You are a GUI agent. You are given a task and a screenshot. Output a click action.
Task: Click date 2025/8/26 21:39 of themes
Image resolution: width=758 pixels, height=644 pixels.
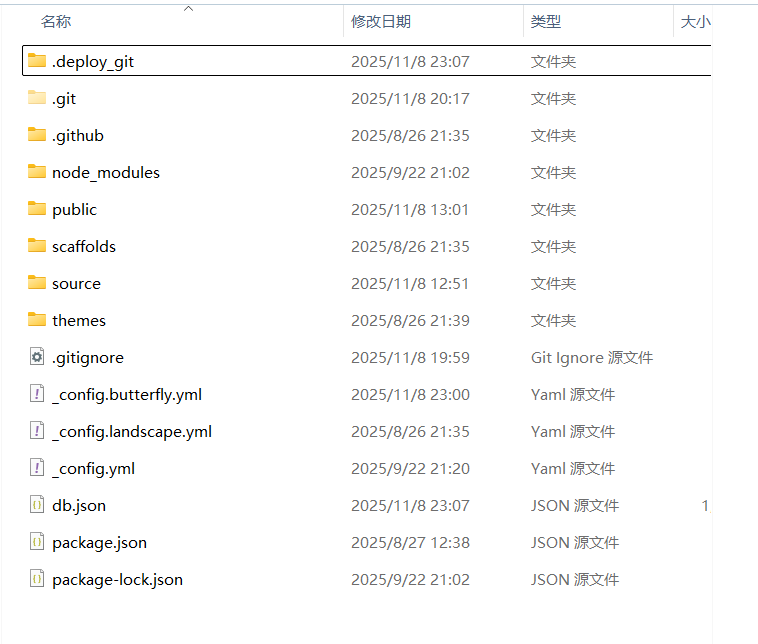coord(410,321)
